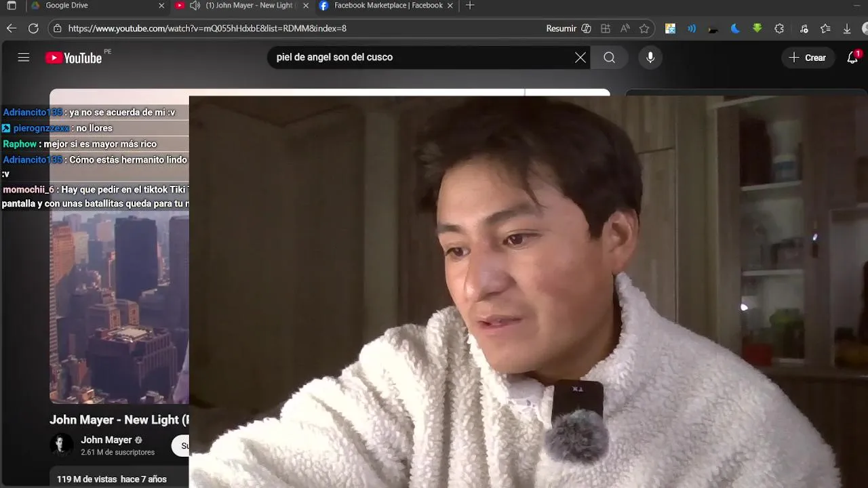Screen dimensions: 868x488
Task: Open YouTube notifications bell
Action: point(853,58)
